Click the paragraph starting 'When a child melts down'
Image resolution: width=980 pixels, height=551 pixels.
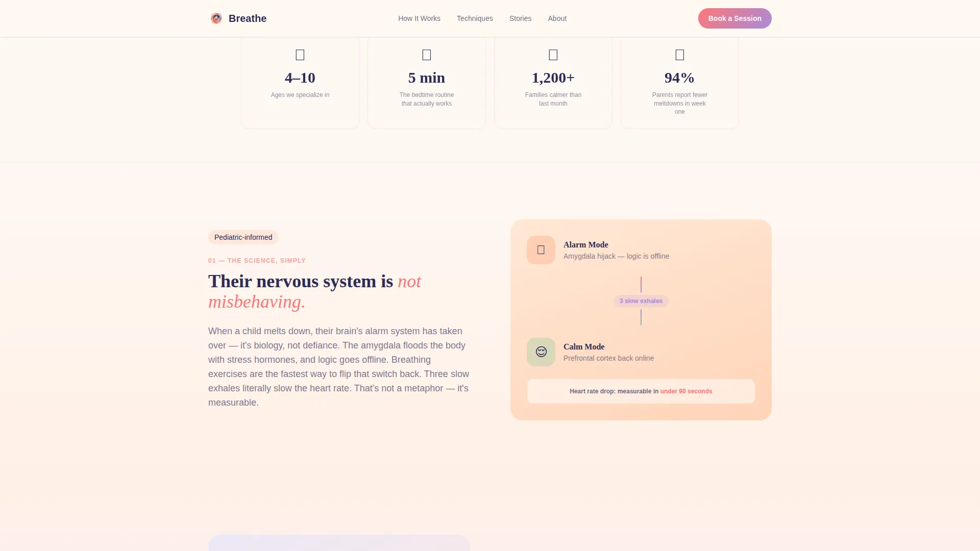coord(338,367)
